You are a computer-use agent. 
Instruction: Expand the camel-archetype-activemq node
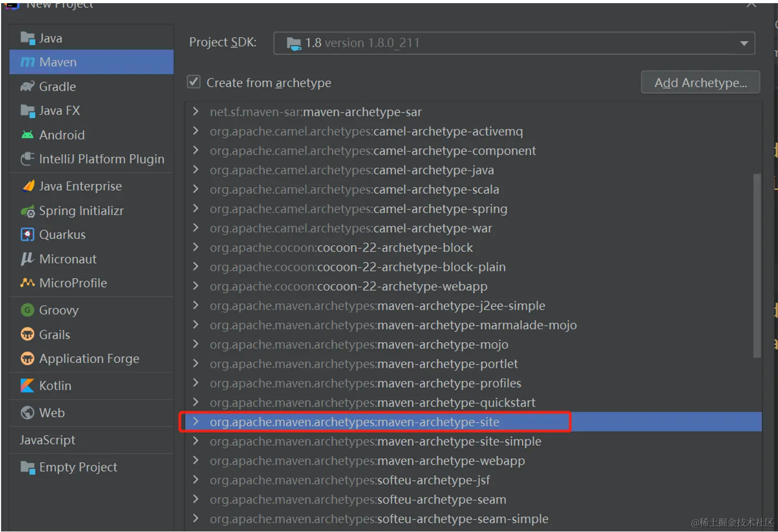[196, 131]
